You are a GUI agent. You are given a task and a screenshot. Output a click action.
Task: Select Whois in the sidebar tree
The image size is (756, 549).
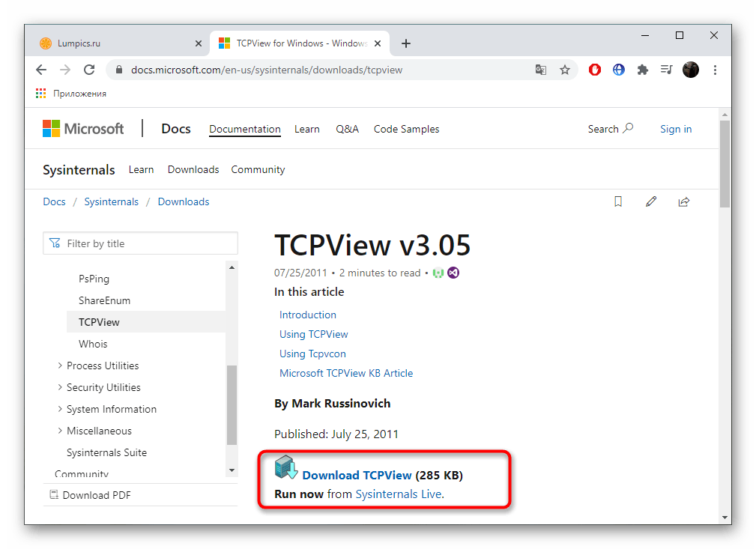[x=93, y=344]
